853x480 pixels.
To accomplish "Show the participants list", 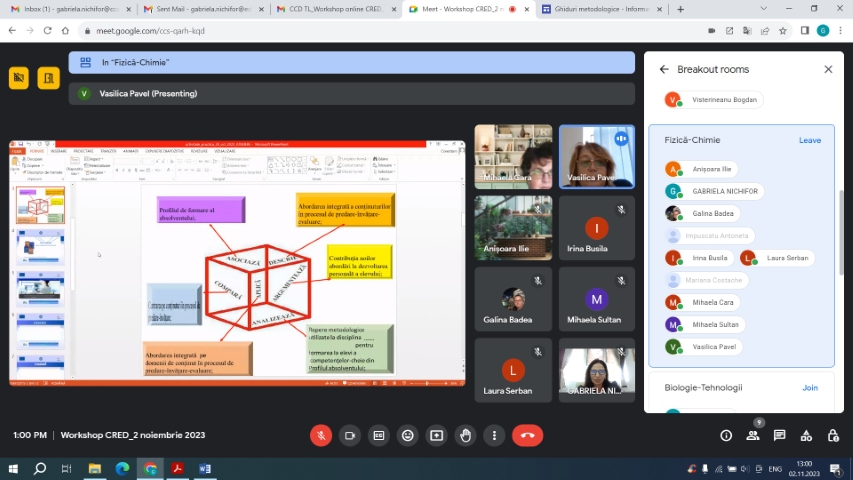I will (753, 435).
